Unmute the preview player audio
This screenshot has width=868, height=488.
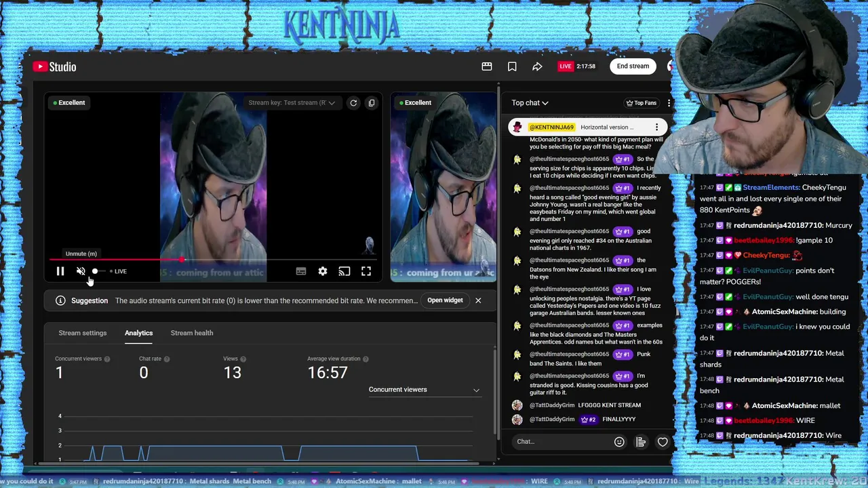pyautogui.click(x=81, y=271)
